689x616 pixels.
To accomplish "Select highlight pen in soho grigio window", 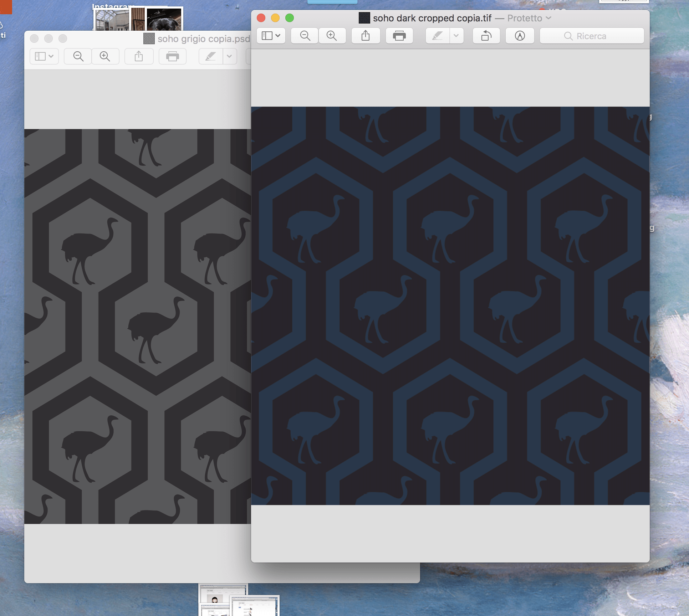I will [x=211, y=56].
